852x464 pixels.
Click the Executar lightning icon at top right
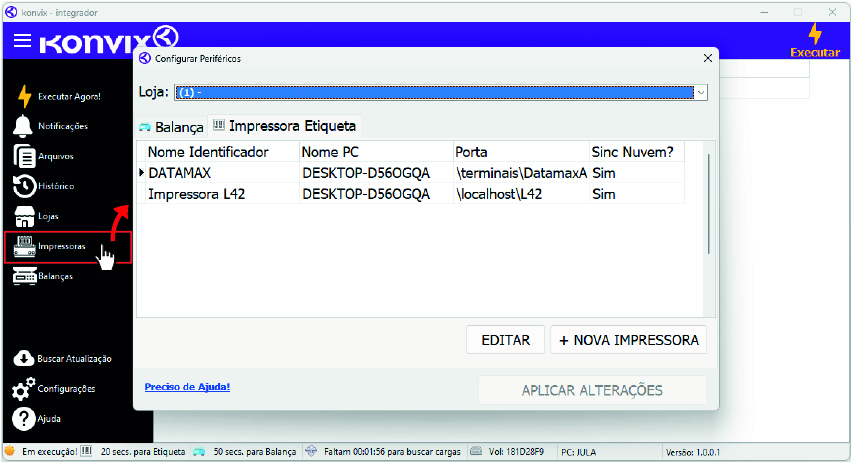[x=815, y=34]
